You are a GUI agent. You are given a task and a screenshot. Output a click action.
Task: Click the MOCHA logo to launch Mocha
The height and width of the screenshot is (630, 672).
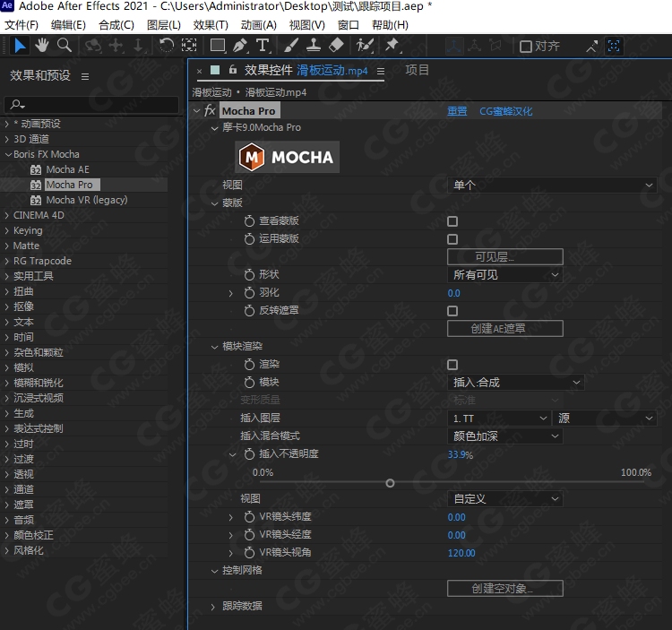tap(287, 158)
